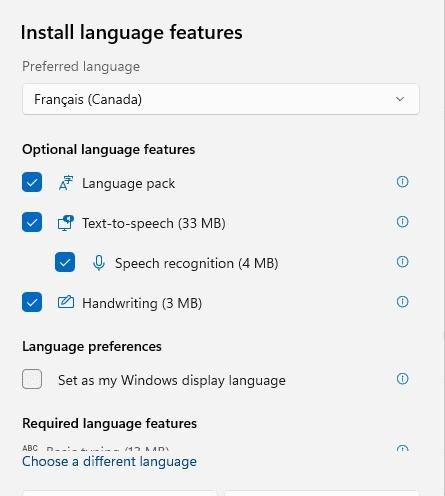This screenshot has height=496, width=445.
Task: Expand the dropdown chevron beside Français (Canada)
Action: [400, 99]
